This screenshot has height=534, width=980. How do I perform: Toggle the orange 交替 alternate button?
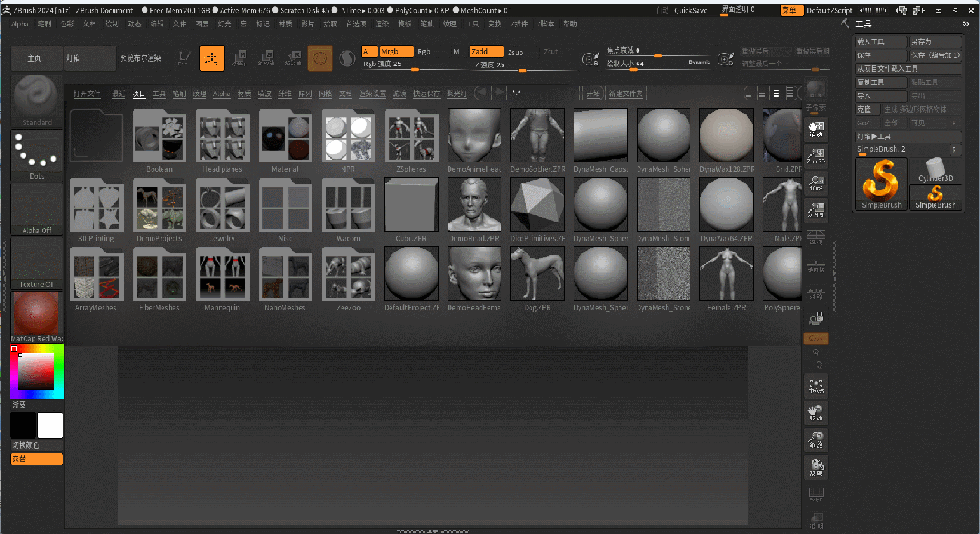36,459
